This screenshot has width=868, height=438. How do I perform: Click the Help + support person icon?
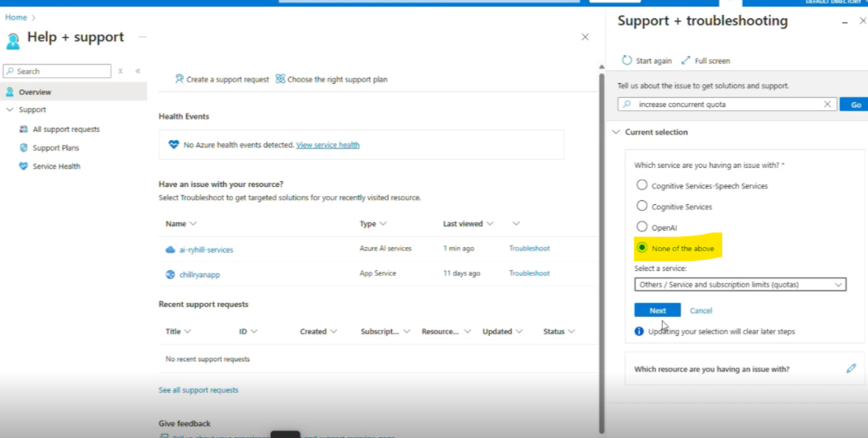(x=12, y=40)
